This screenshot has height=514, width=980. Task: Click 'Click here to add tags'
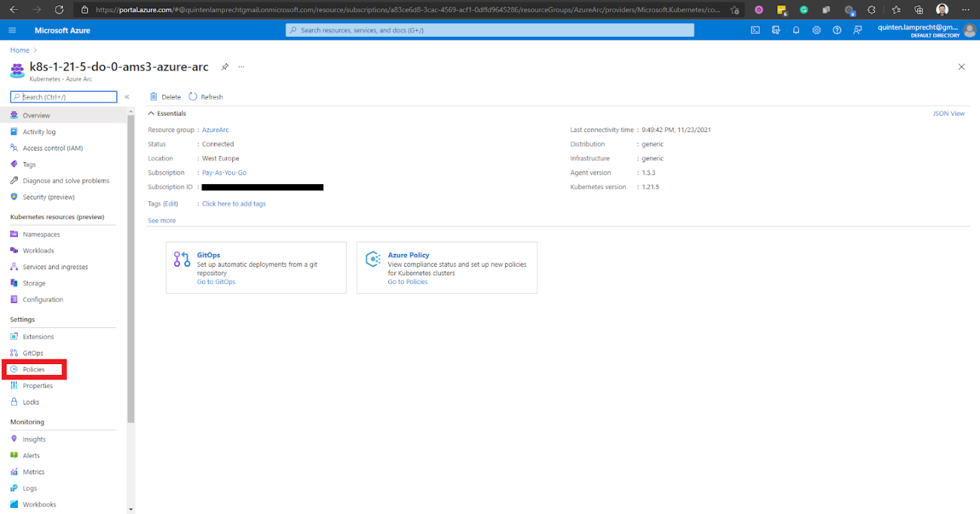[234, 204]
